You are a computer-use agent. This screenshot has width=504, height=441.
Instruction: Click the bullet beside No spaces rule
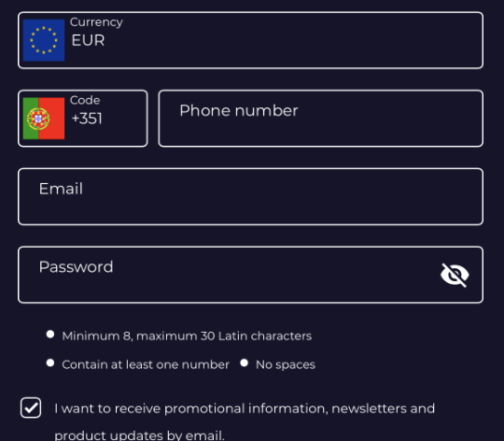[x=244, y=363]
